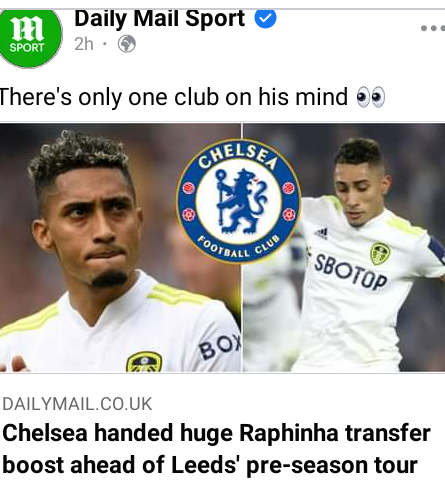The width and height of the screenshot is (445, 486).
Task: Click the Adidas logo on the jersey
Action: (x=322, y=234)
